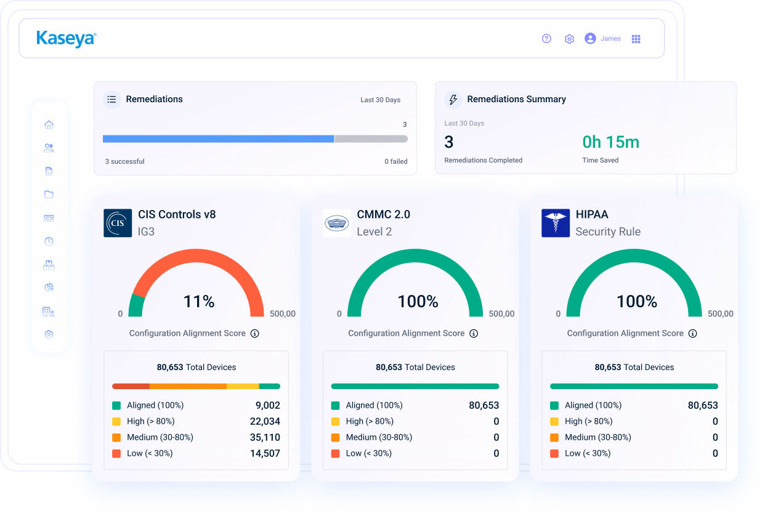Open the Home page from sidebar
Screen dimensions: 781x532
pyautogui.click(x=49, y=124)
